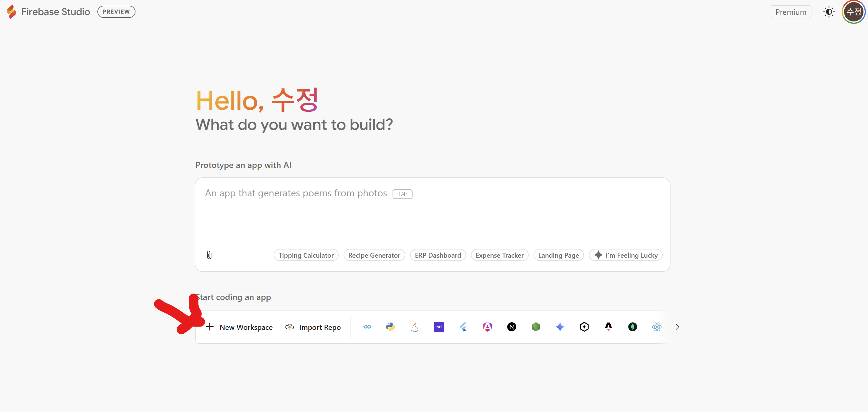Image resolution: width=868 pixels, height=412 pixels.
Task: Choose the React atom template icon
Action: (657, 327)
